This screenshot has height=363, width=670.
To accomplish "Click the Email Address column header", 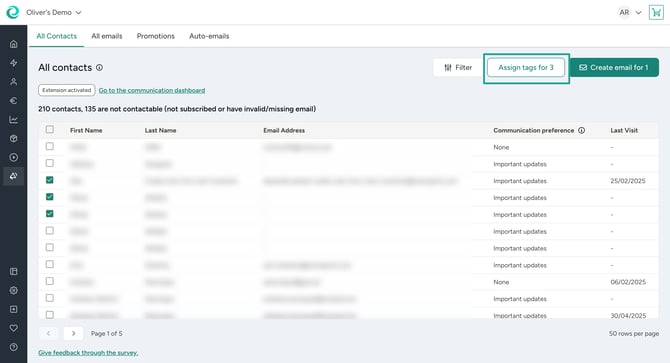I will click(284, 130).
